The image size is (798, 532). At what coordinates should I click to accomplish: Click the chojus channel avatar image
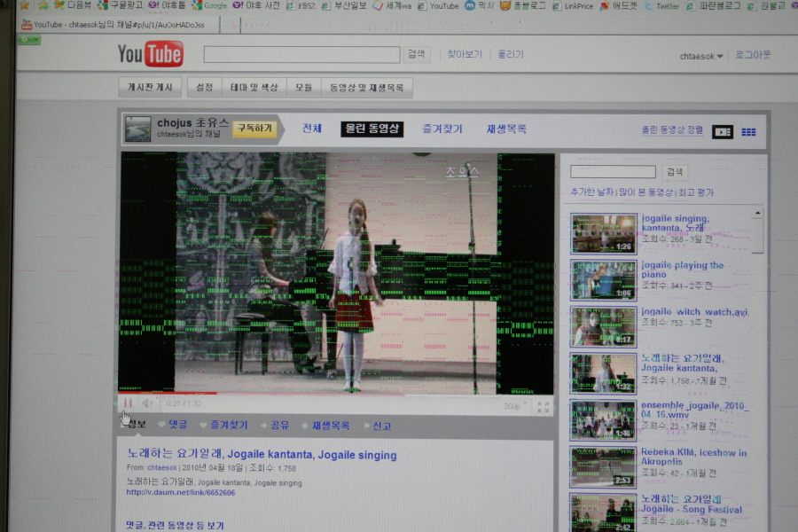coord(138,129)
